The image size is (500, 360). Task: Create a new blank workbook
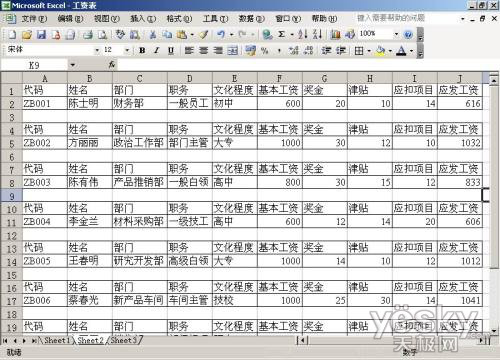tap(12, 35)
